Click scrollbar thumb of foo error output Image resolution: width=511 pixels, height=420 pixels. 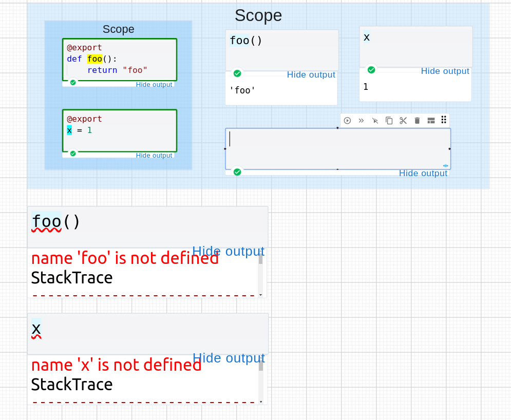261,259
